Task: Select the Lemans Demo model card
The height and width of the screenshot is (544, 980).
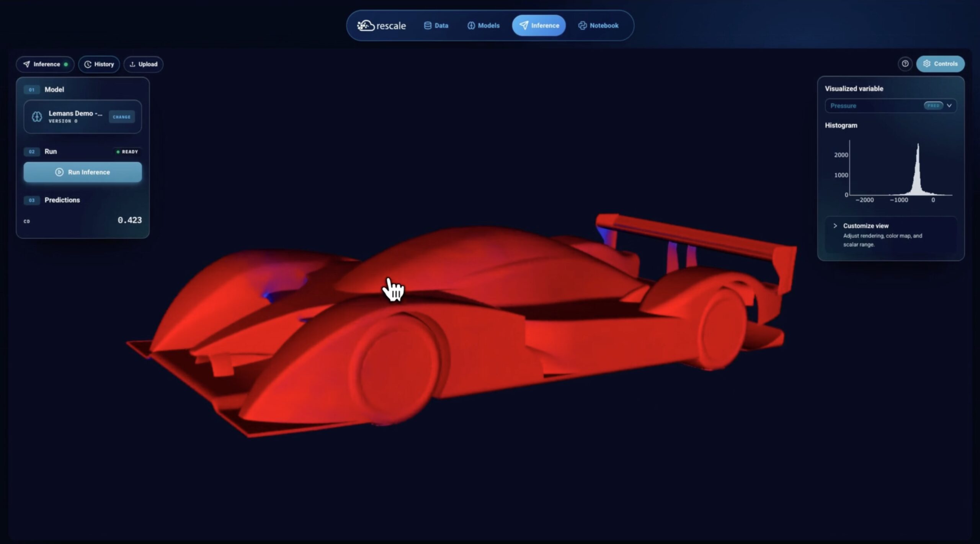Action: [x=83, y=117]
